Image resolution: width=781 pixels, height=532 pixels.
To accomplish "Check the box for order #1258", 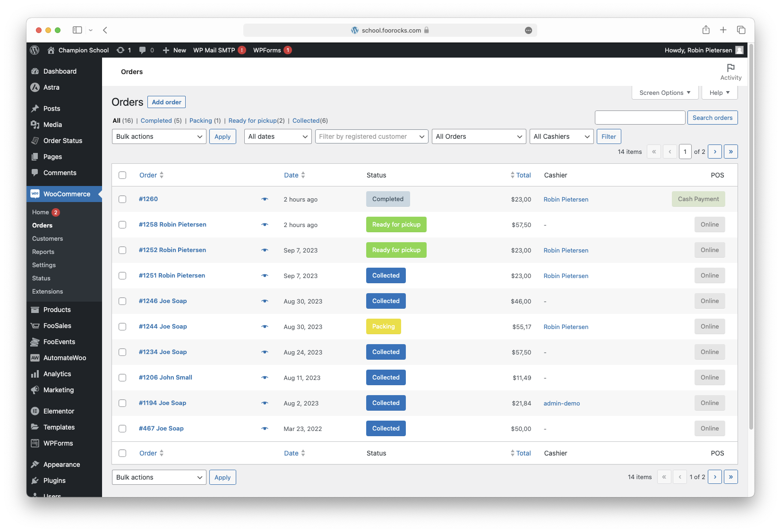I will tap(122, 225).
